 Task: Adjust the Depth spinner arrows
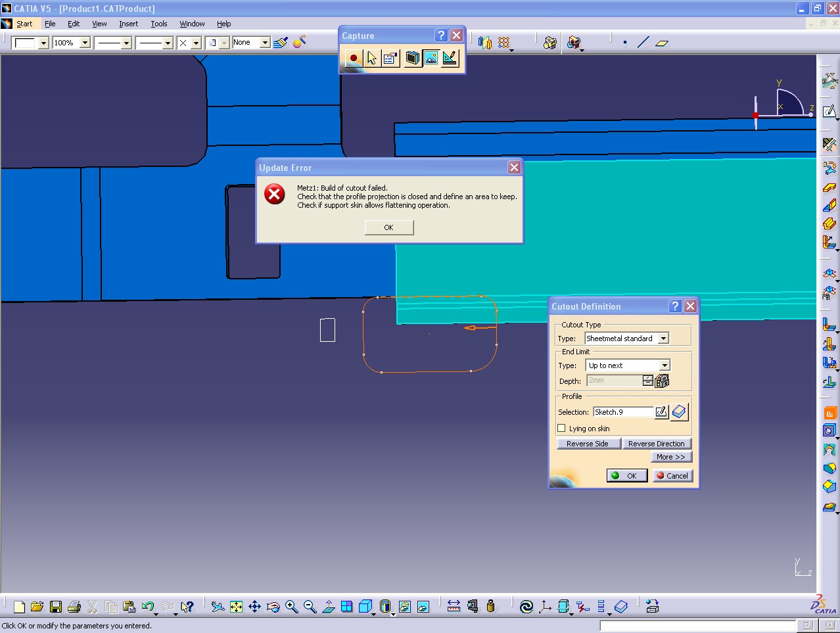[x=648, y=381]
